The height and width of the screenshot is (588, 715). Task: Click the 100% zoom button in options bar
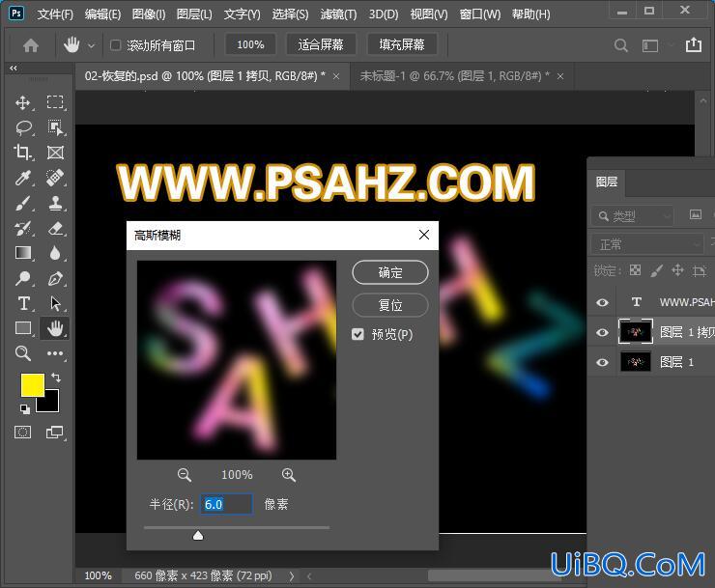pos(250,44)
